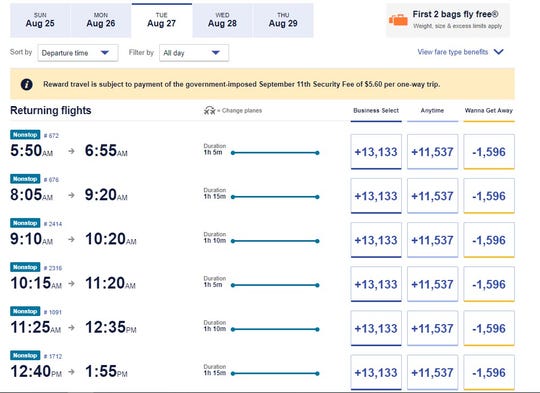Click the Duration 1h 10m bar for 9:10 AM flight
The image size is (540, 393).
[275, 241]
